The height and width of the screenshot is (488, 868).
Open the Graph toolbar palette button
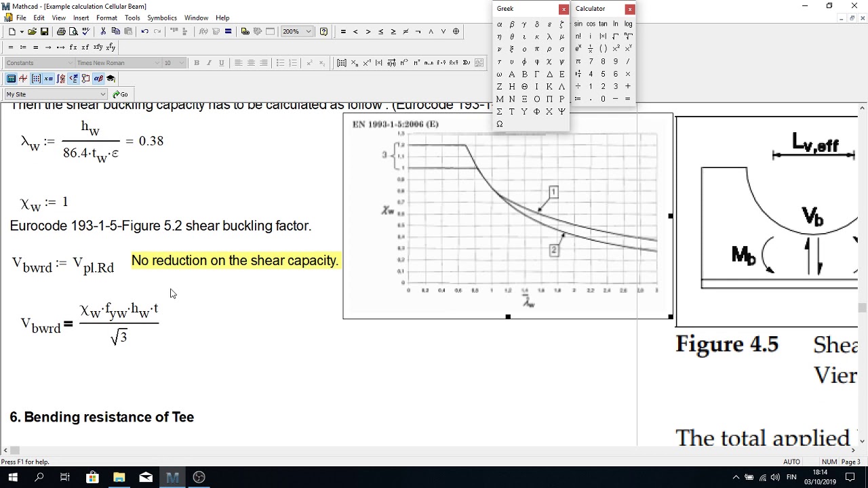click(x=23, y=79)
